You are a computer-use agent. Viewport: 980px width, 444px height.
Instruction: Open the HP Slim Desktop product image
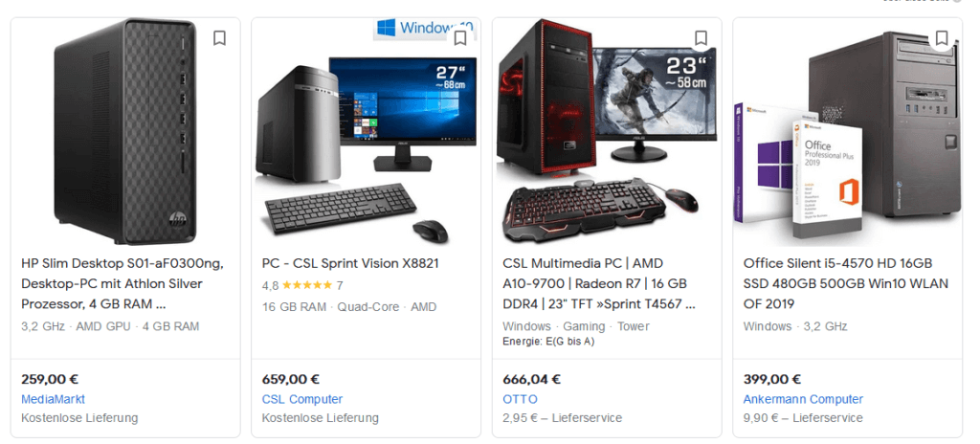tap(125, 132)
